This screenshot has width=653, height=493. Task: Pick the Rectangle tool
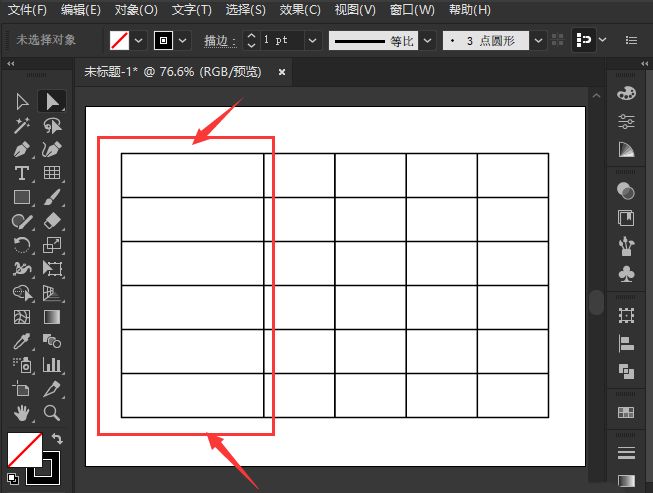pyautogui.click(x=22, y=197)
